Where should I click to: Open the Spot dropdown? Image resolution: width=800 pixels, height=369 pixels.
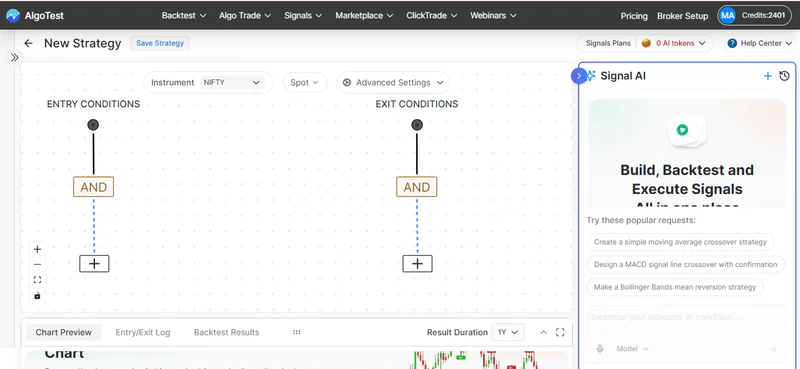click(305, 82)
